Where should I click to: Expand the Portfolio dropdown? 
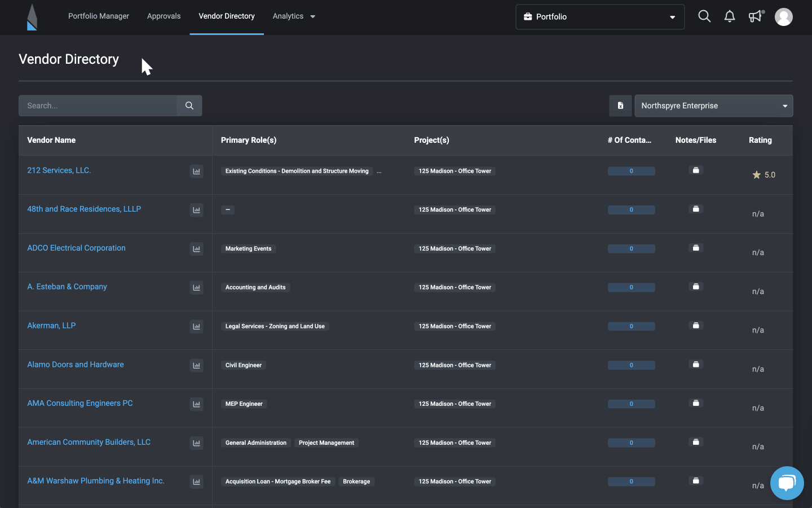click(600, 17)
